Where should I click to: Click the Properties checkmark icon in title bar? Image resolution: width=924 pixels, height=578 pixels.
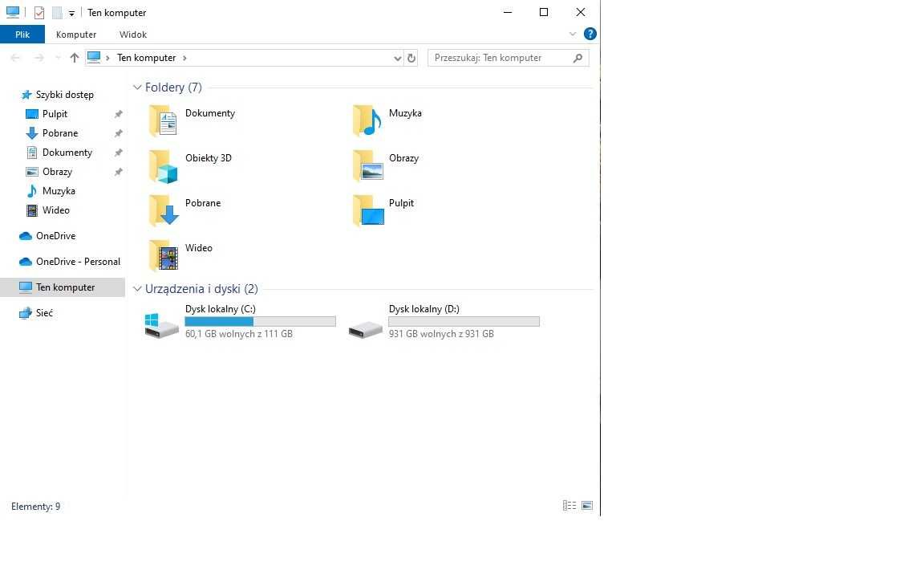pyautogui.click(x=38, y=12)
